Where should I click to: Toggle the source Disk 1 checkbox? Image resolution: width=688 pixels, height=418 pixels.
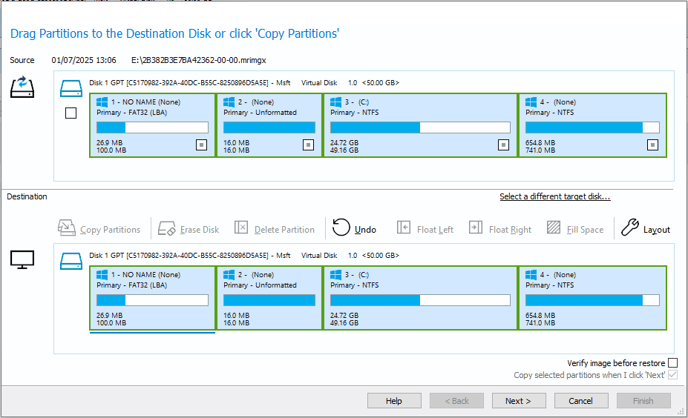point(70,113)
